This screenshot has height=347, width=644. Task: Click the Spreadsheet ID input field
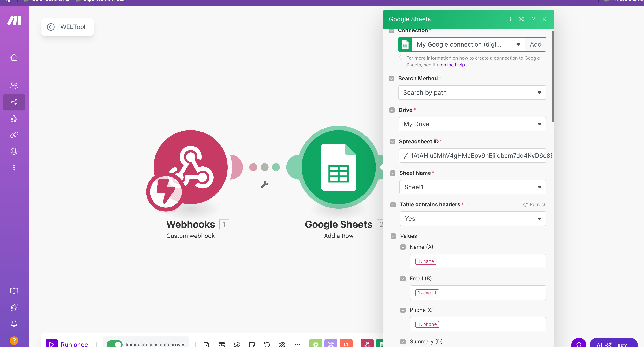473,156
